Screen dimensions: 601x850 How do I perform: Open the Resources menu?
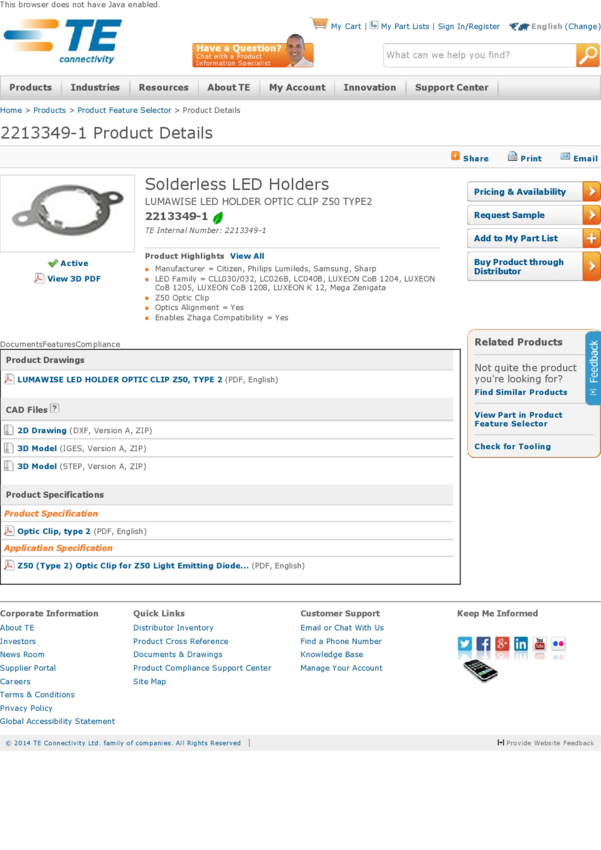(x=164, y=87)
